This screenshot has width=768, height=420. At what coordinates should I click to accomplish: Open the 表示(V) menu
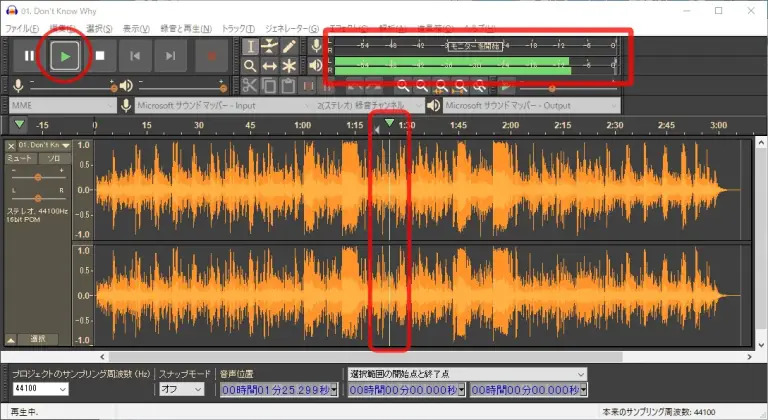(136, 28)
